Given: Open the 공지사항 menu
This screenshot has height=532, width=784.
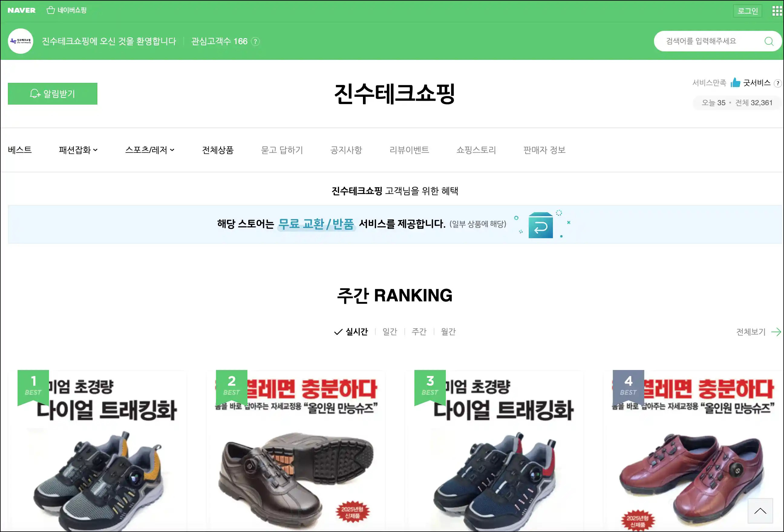Looking at the screenshot, I should (346, 150).
